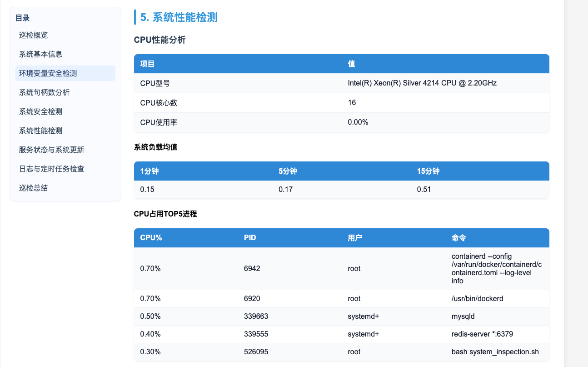Jump to 巡检总结 in the sidebar

[x=34, y=188]
